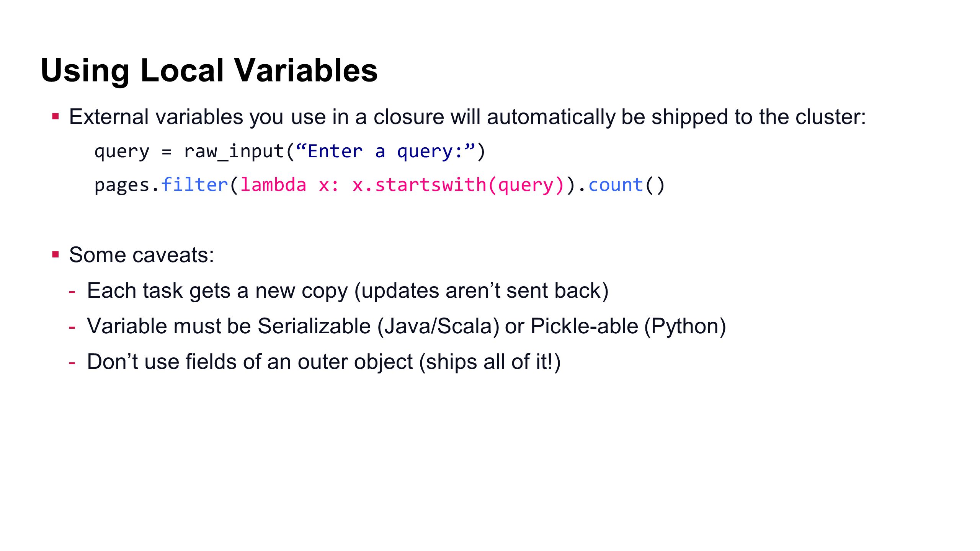Click the 'raw_input' function name
The width and height of the screenshot is (980, 551).
[234, 152]
